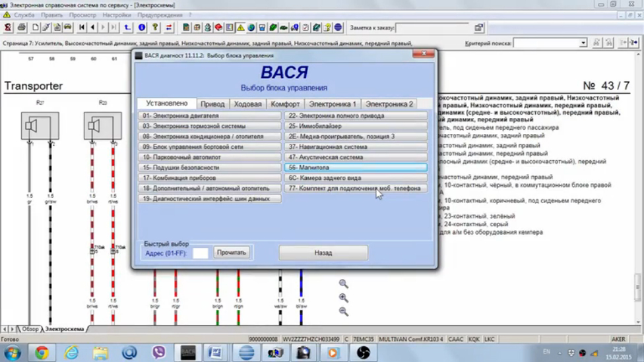Viewport: 644px width, 362px height.
Task: Switch to the Электроника 2 tab
Action: tap(389, 104)
